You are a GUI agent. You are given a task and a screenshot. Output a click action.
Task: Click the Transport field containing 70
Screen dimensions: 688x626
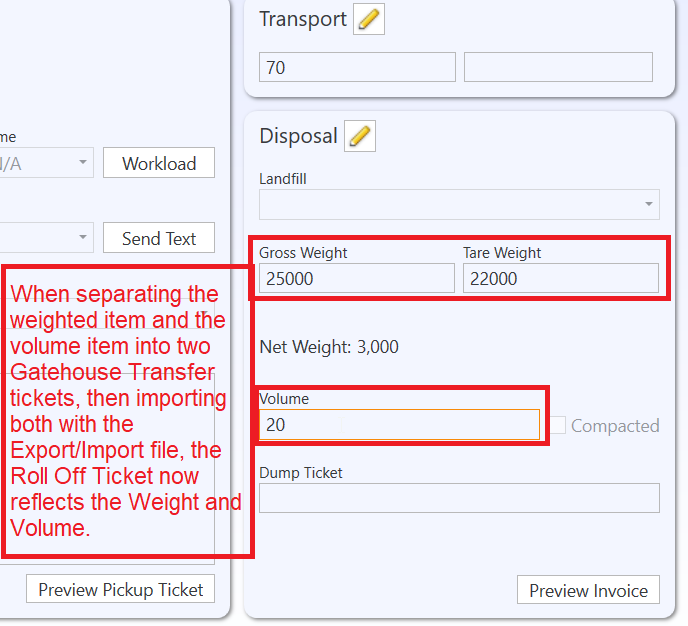358,67
